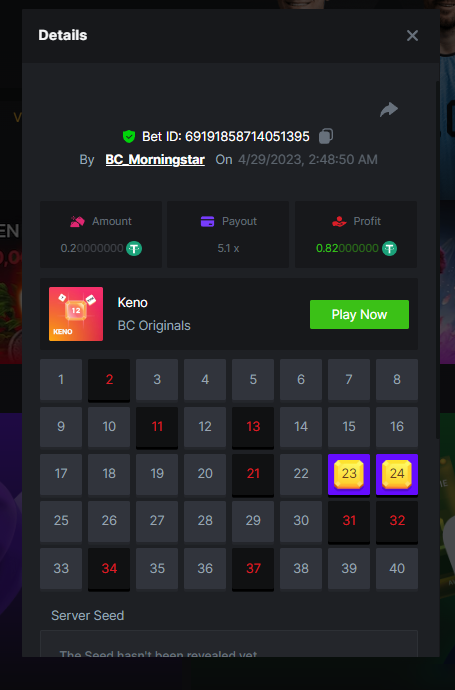Open the BC_Morningstar user profile
This screenshot has height=690, width=455.
coord(155,159)
